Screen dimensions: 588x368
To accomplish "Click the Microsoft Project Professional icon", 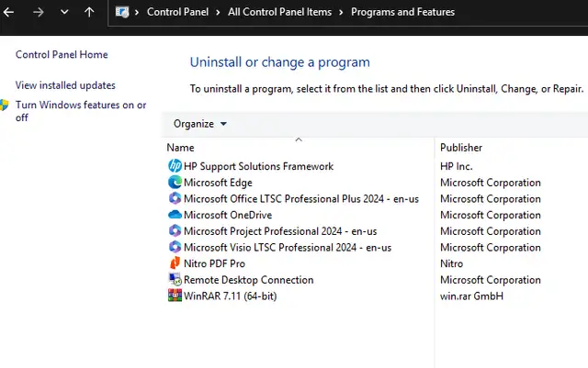I will click(175, 231).
